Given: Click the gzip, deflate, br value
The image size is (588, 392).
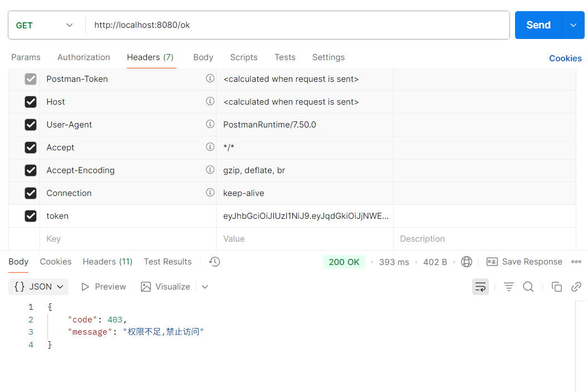Looking at the screenshot, I should pyautogui.click(x=254, y=171).
